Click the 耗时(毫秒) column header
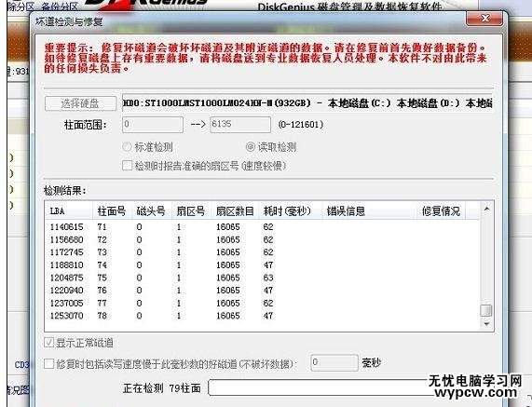This screenshot has width=532, height=407. pos(291,211)
